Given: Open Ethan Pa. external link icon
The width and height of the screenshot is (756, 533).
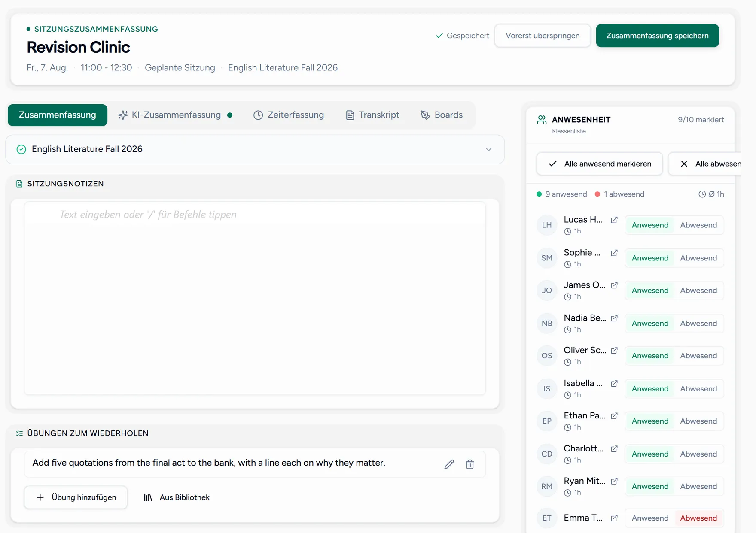Looking at the screenshot, I should 614,415.
